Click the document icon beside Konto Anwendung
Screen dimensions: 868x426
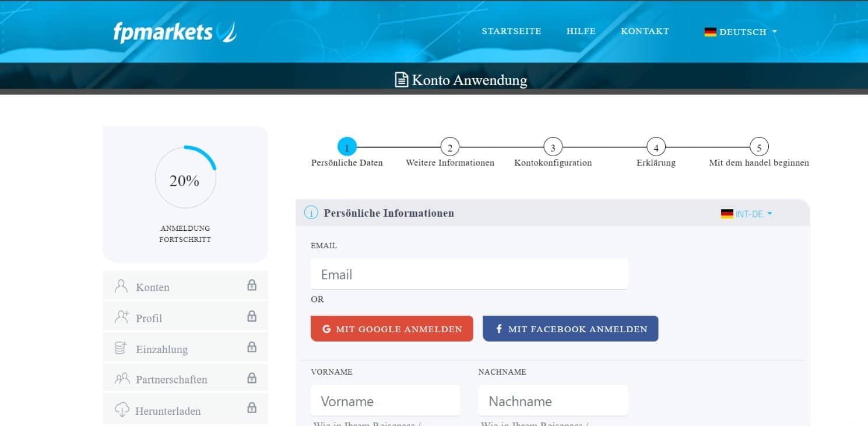coord(401,80)
